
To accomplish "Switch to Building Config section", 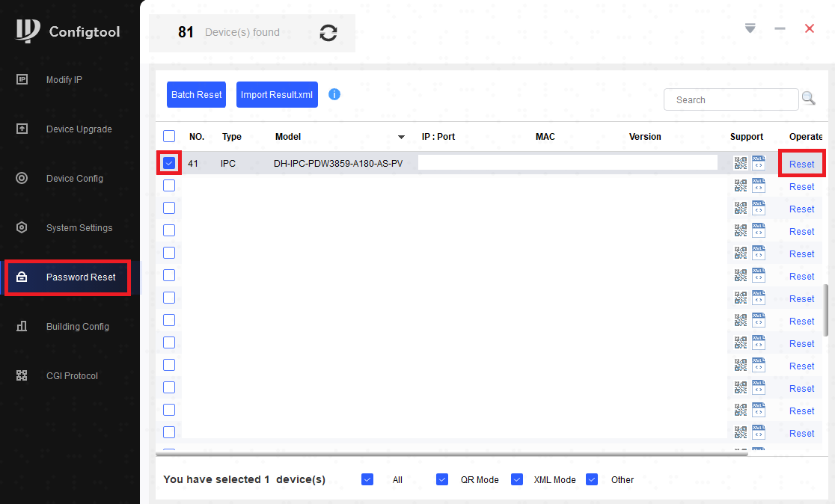I will (77, 326).
